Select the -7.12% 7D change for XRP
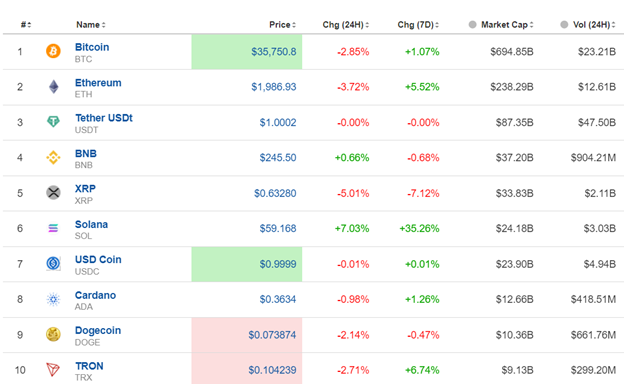Screen dimensions: 624x384 423,193
